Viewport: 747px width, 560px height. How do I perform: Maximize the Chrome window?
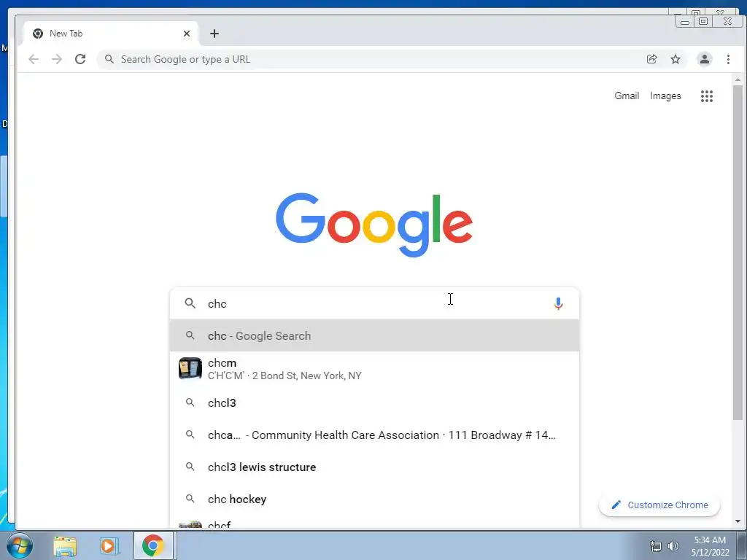point(703,21)
